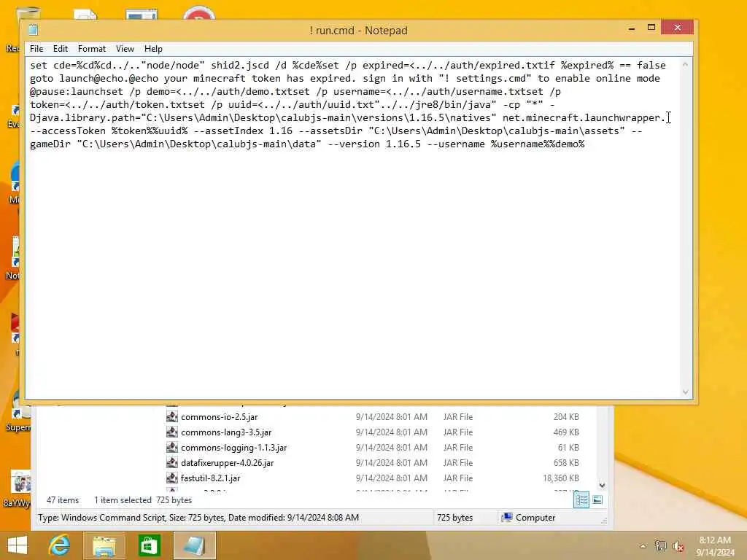Click the Notepad icon in title bar
The width and height of the screenshot is (747, 560).
click(33, 30)
